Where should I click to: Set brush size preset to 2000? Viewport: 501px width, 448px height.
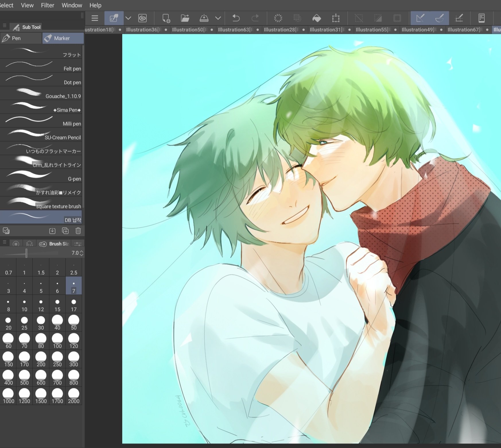click(x=73, y=396)
